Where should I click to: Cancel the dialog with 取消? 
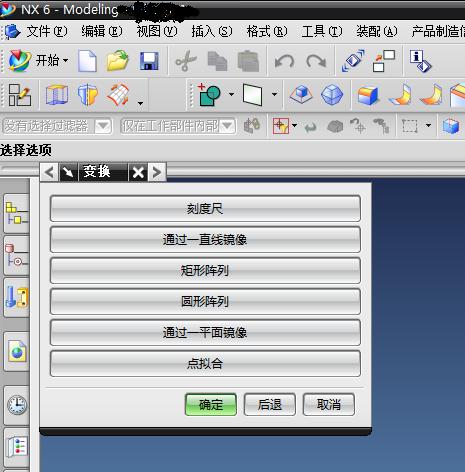(329, 405)
